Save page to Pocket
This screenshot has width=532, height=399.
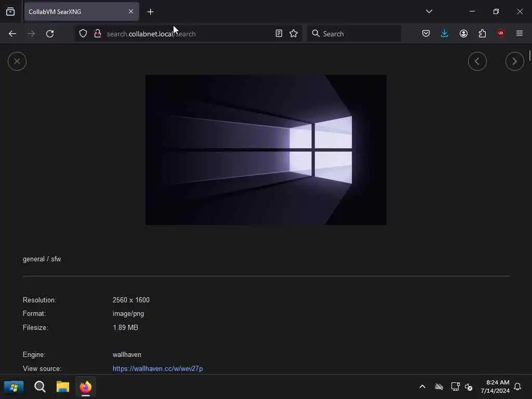(426, 33)
